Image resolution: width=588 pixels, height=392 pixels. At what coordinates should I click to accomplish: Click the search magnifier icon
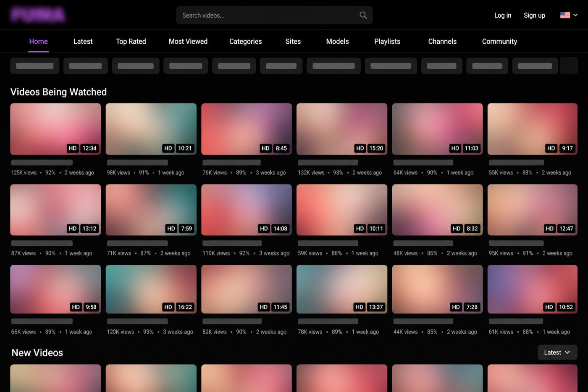tap(363, 15)
